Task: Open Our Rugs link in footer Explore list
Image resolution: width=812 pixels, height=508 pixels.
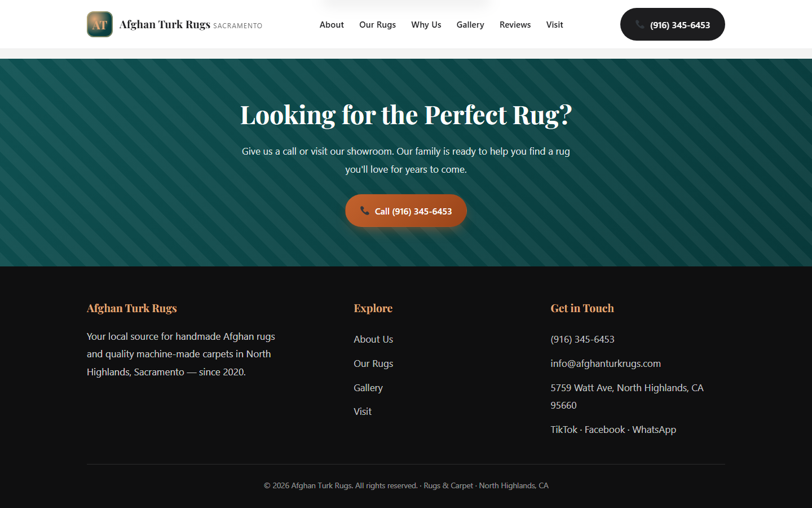Action: pos(373,364)
